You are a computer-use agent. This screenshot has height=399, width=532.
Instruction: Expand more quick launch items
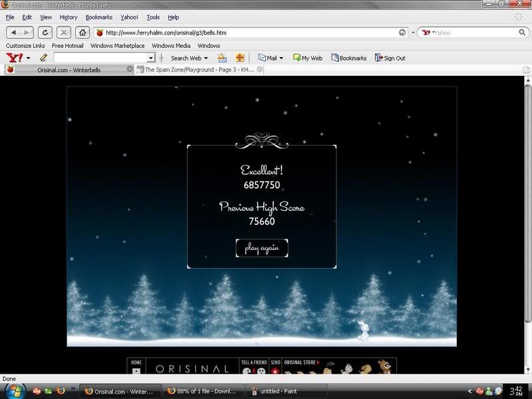(x=72, y=388)
